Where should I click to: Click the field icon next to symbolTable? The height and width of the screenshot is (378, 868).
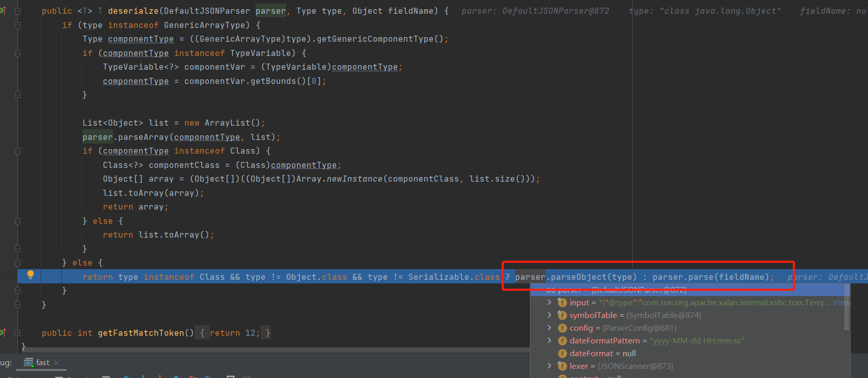tap(563, 315)
